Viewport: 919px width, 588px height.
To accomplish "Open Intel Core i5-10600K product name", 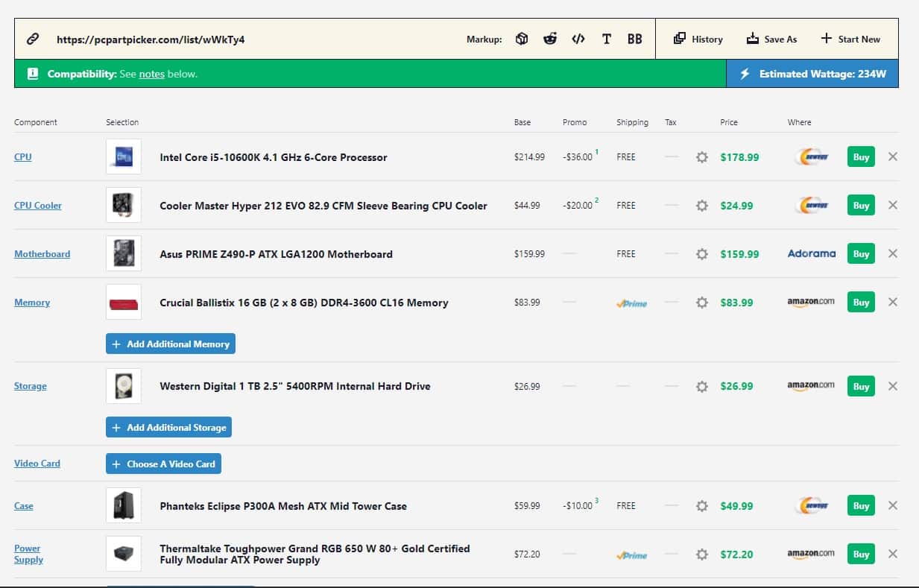I will [274, 157].
